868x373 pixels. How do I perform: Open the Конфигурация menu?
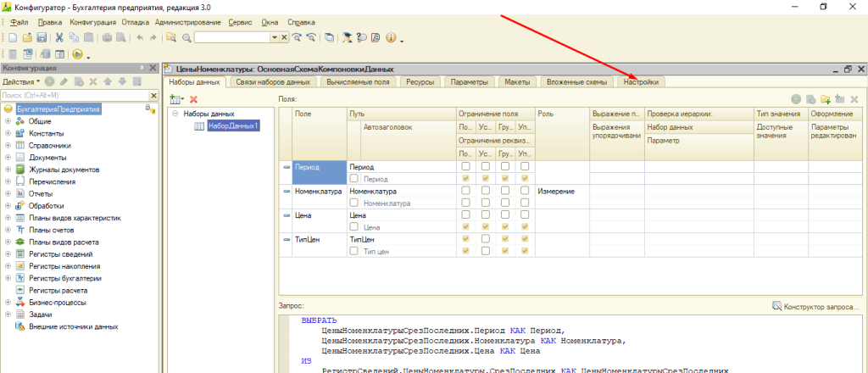pos(93,21)
